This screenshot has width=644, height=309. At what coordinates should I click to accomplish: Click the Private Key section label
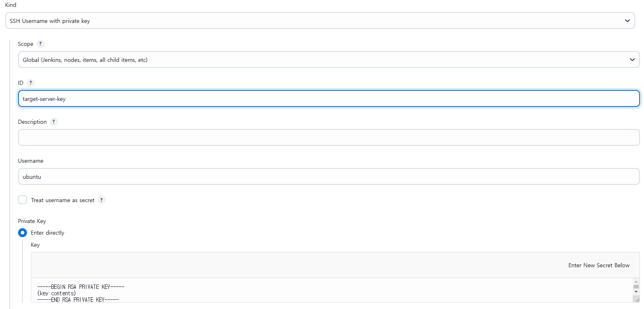pyautogui.click(x=32, y=221)
